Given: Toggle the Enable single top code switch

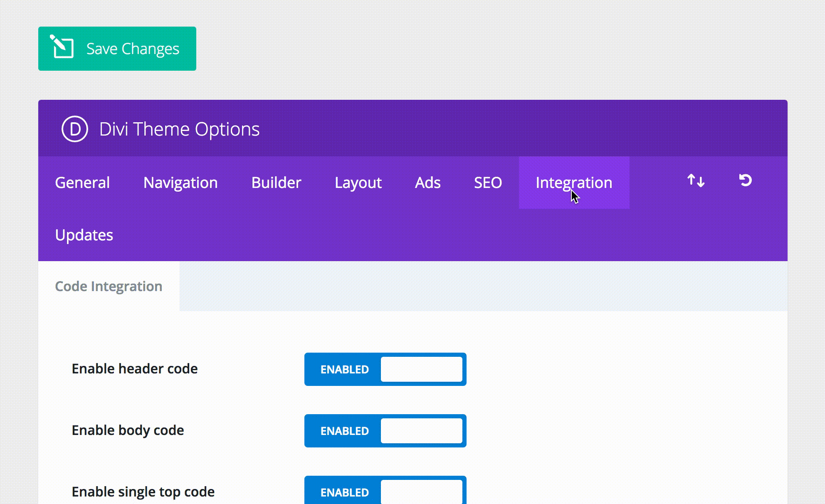Looking at the screenshot, I should point(385,492).
